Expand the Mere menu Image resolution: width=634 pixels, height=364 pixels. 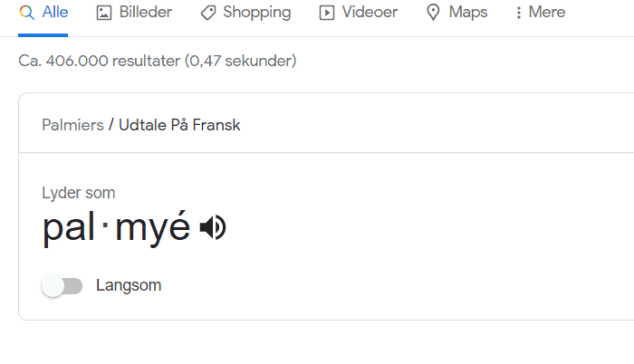(540, 13)
